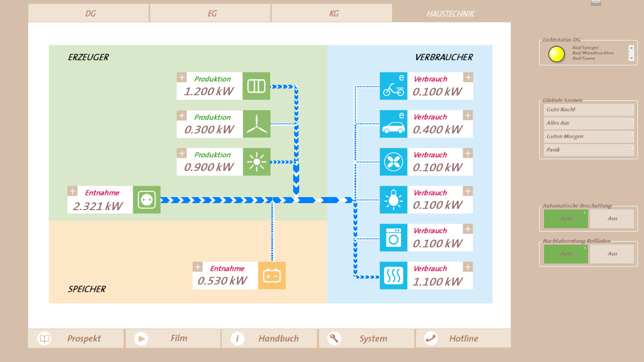Expand the 0.900 kW sun production details
The image size is (644, 362).
[x=182, y=153]
